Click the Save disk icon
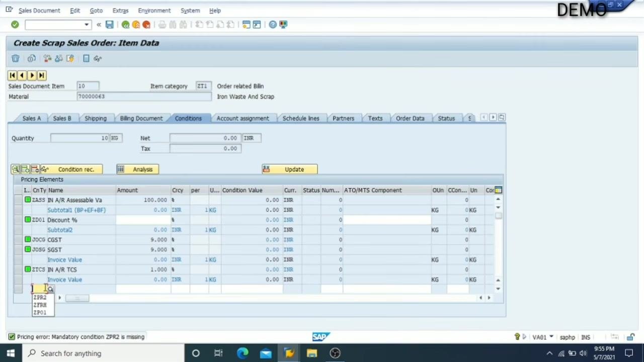Viewport: 644px width, 362px height. click(x=109, y=24)
